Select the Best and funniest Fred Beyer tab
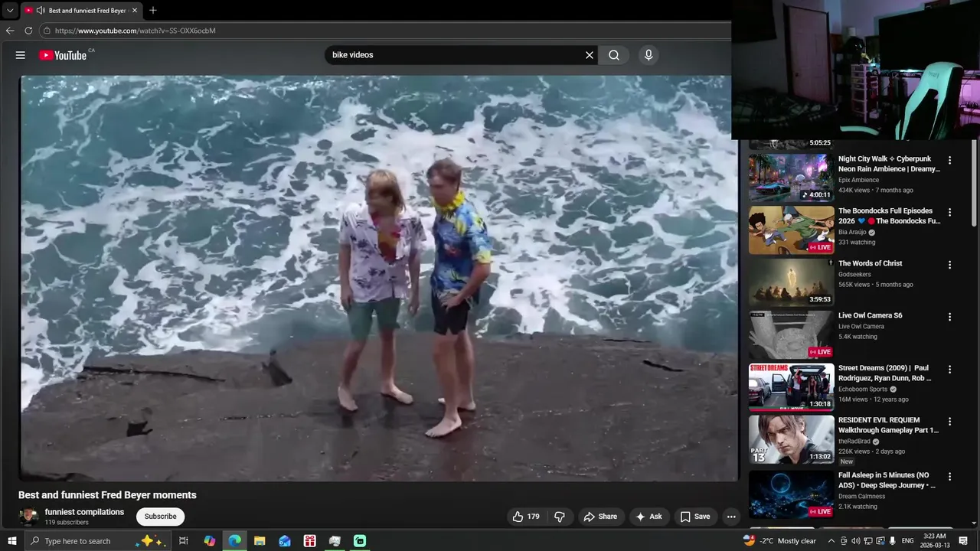Viewport: 980px width, 551px height. click(81, 11)
